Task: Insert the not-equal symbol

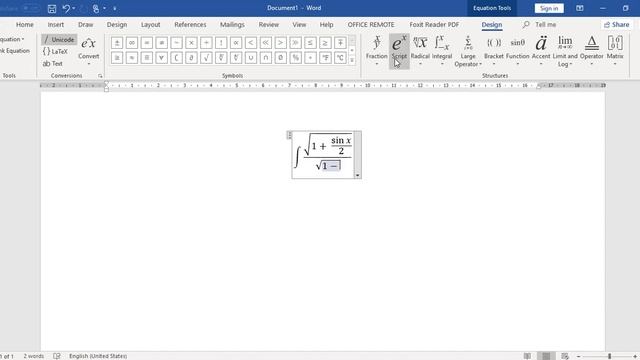Action: (x=162, y=43)
